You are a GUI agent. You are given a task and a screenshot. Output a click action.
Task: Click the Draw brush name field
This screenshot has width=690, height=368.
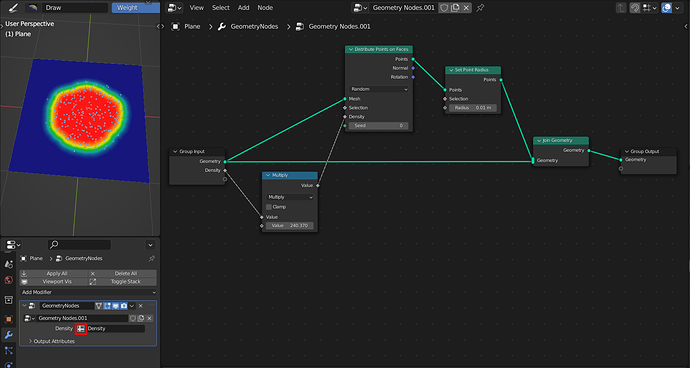(75, 8)
